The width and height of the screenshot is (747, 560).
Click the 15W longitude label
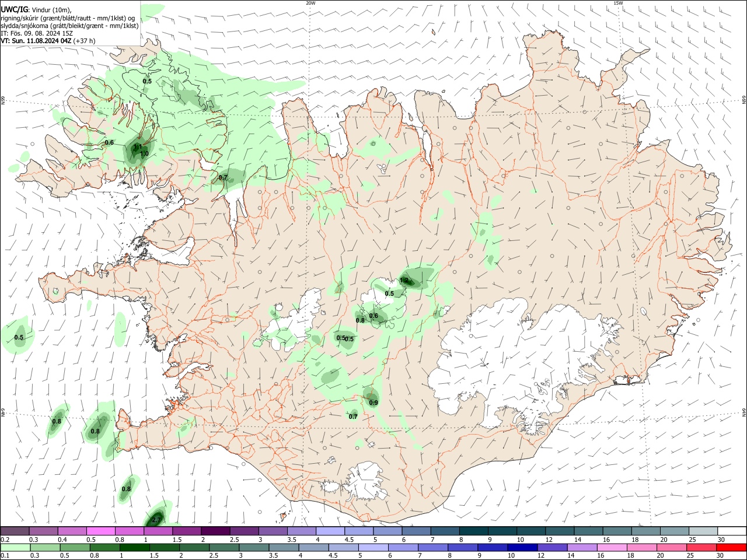(x=618, y=3)
